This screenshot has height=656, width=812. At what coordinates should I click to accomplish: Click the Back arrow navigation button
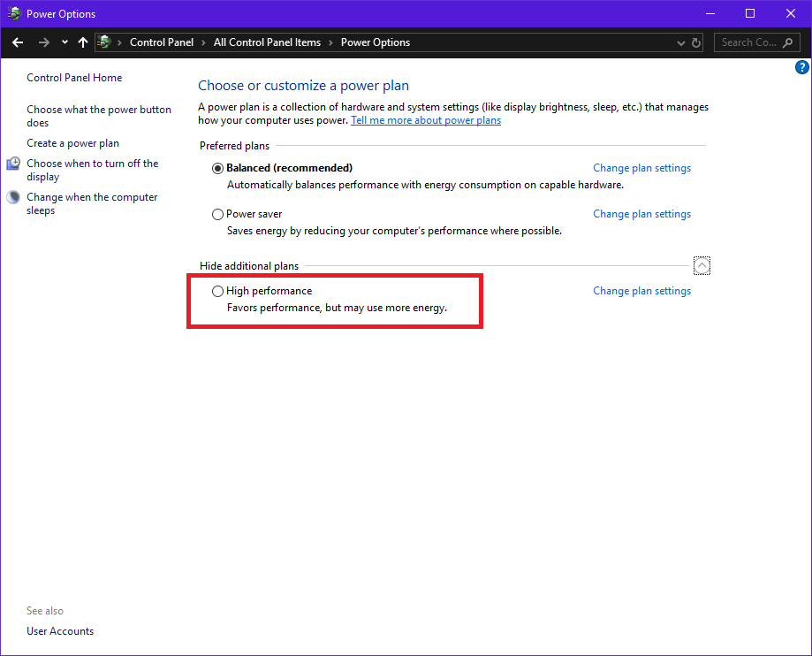(18, 42)
